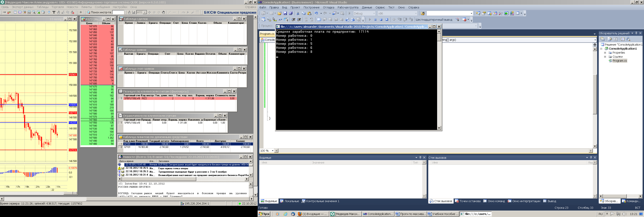Image resolution: width=644 pixels, height=217 pixels.
Task: Switch to the Точки останова tab
Action: tap(468, 201)
